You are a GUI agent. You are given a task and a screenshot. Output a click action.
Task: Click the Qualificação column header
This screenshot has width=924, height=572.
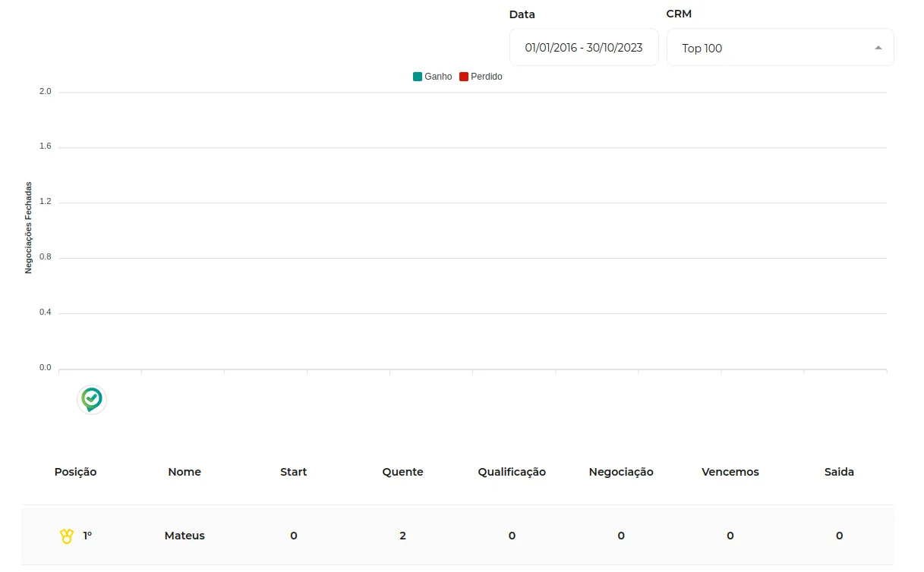(x=512, y=472)
